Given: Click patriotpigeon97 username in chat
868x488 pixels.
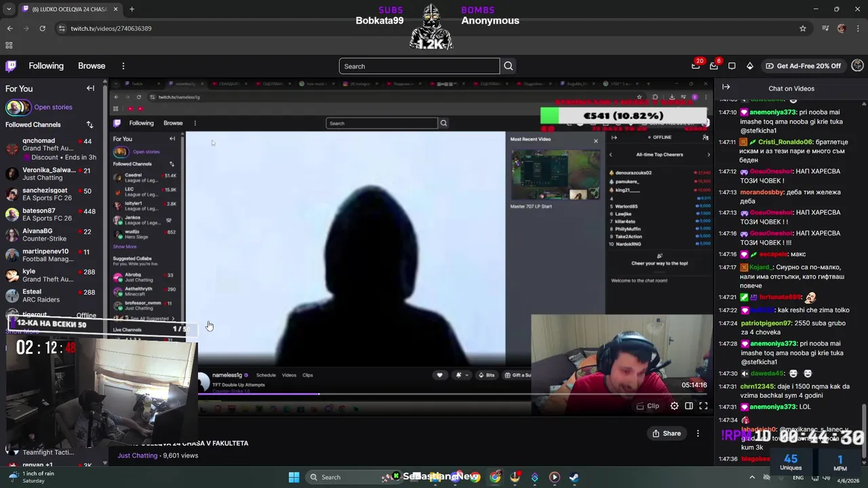Looking at the screenshot, I should tap(766, 323).
